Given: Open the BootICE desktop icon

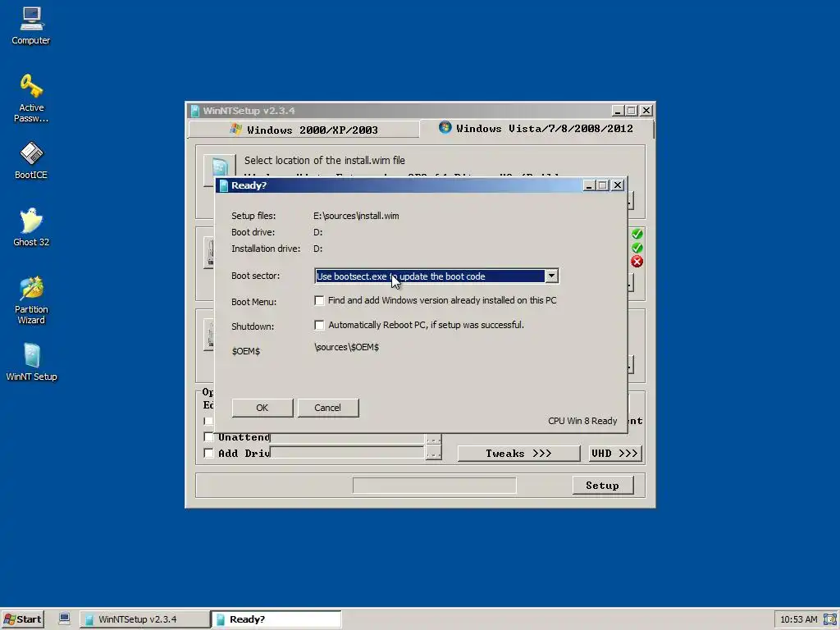Looking at the screenshot, I should (x=31, y=160).
